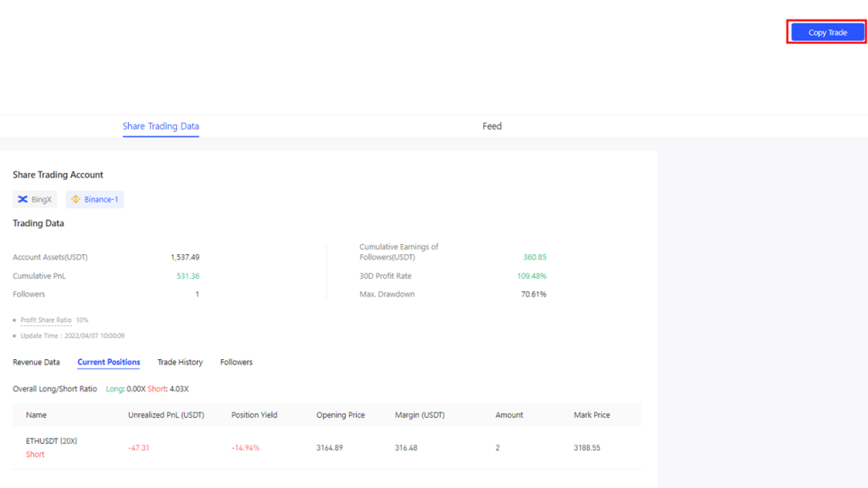Click the Mark Price column header
Image resolution: width=868 pixels, height=488 pixels.
pos(592,414)
